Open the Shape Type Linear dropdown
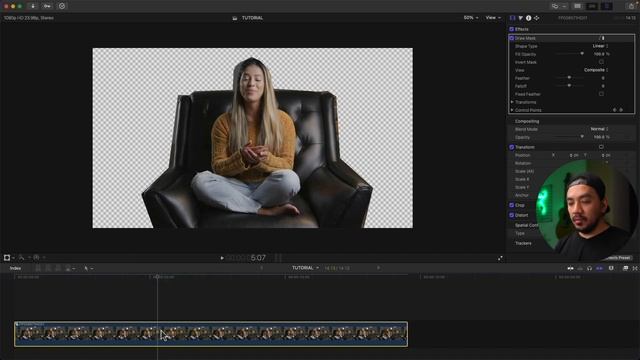 coord(600,46)
